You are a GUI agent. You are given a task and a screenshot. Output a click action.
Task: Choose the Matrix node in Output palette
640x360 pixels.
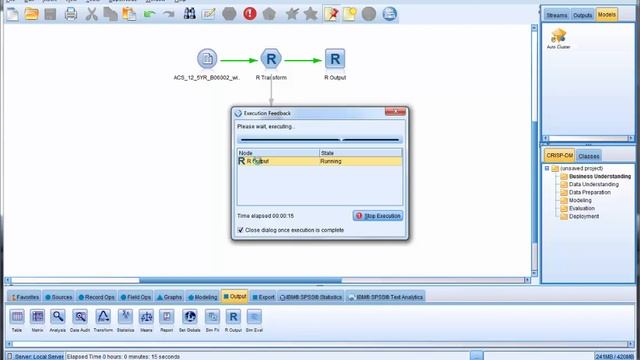(38, 317)
